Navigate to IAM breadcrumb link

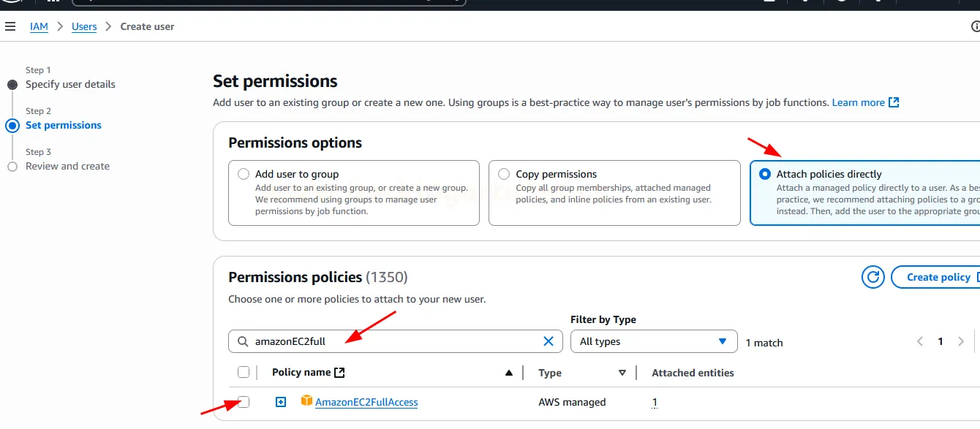point(39,26)
